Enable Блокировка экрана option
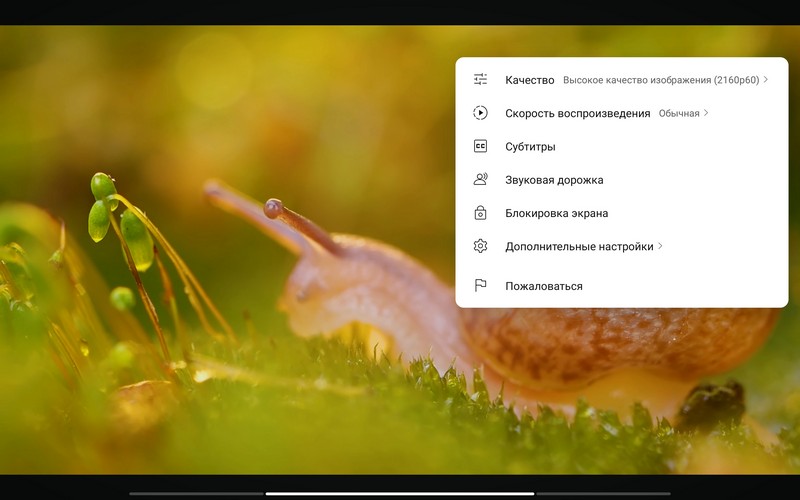Screen dimensions: 800x500 [x=556, y=213]
